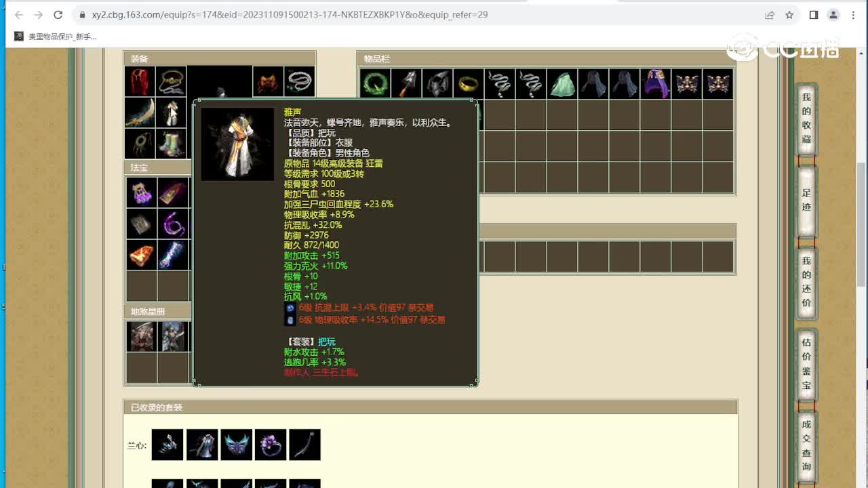Select the axe item in inventory
Screen dimensions: 868x488
coord(406,83)
